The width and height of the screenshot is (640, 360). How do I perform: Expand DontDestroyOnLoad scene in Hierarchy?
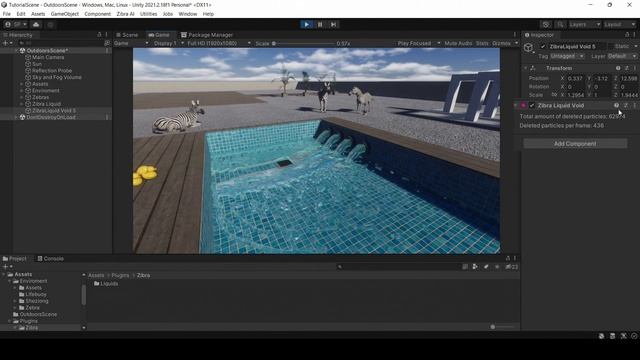16,117
